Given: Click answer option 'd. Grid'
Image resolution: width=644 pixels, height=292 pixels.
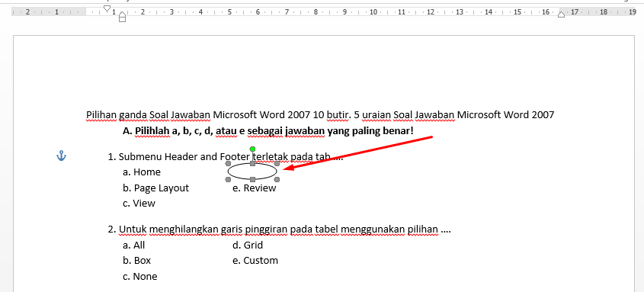Looking at the screenshot, I should 248,245.
